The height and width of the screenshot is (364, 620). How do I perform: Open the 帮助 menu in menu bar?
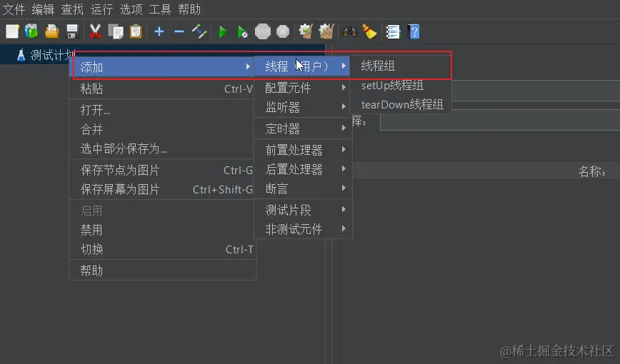pyautogui.click(x=189, y=9)
